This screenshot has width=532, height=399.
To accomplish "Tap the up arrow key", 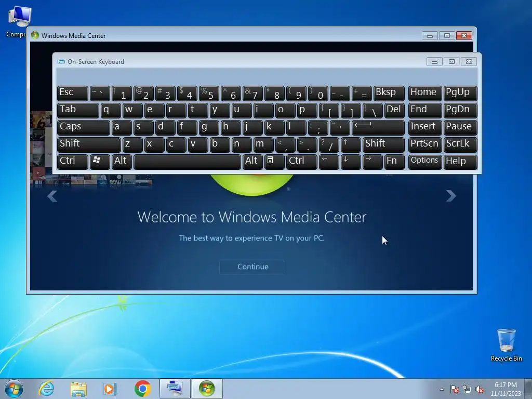I will coord(351,144).
